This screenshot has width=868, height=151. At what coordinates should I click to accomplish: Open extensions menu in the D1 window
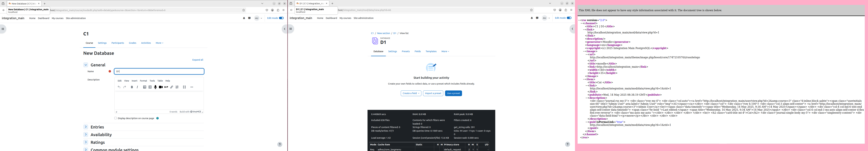[566, 10]
